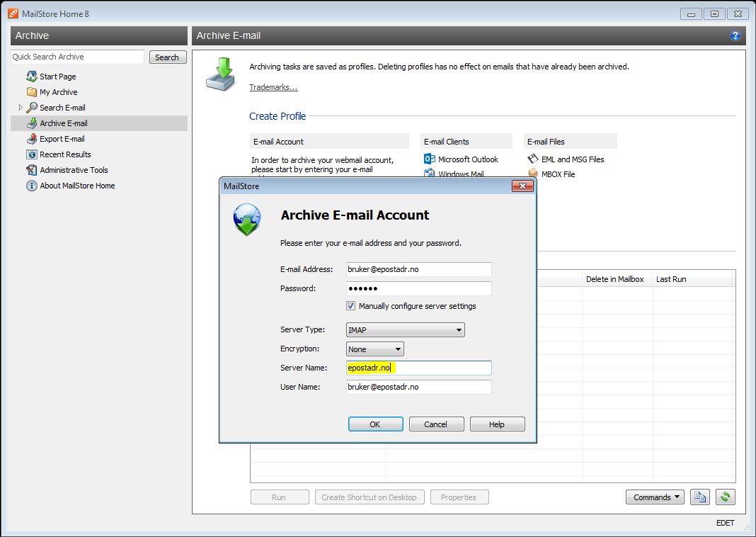The image size is (756, 537).
Task: Open the Commands dropdown menu
Action: (x=655, y=497)
